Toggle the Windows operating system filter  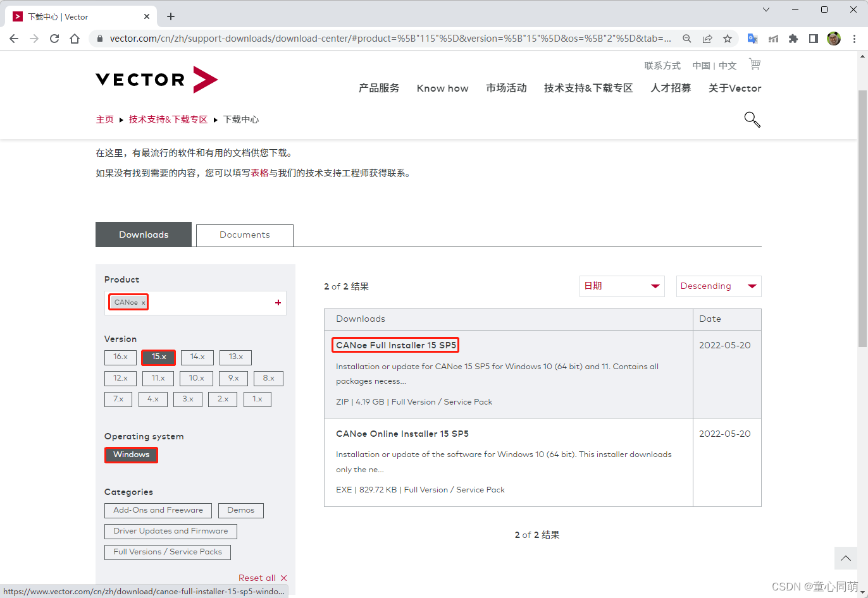(x=131, y=455)
